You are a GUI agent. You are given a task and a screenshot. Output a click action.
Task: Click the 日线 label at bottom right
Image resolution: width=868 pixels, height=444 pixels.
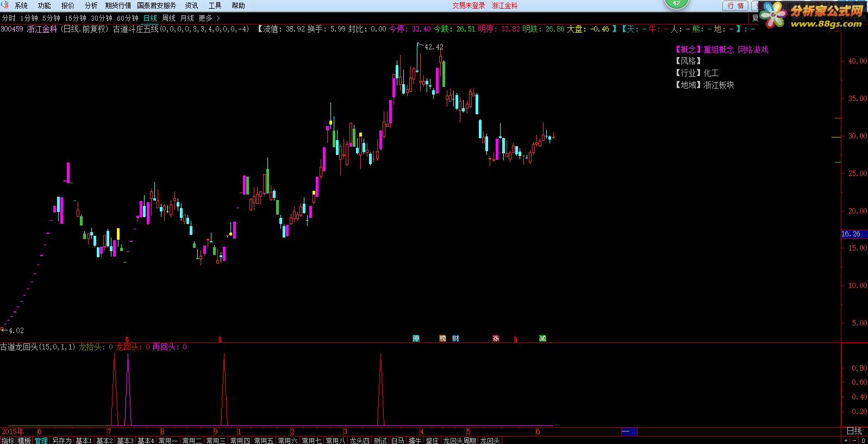pyautogui.click(x=854, y=431)
